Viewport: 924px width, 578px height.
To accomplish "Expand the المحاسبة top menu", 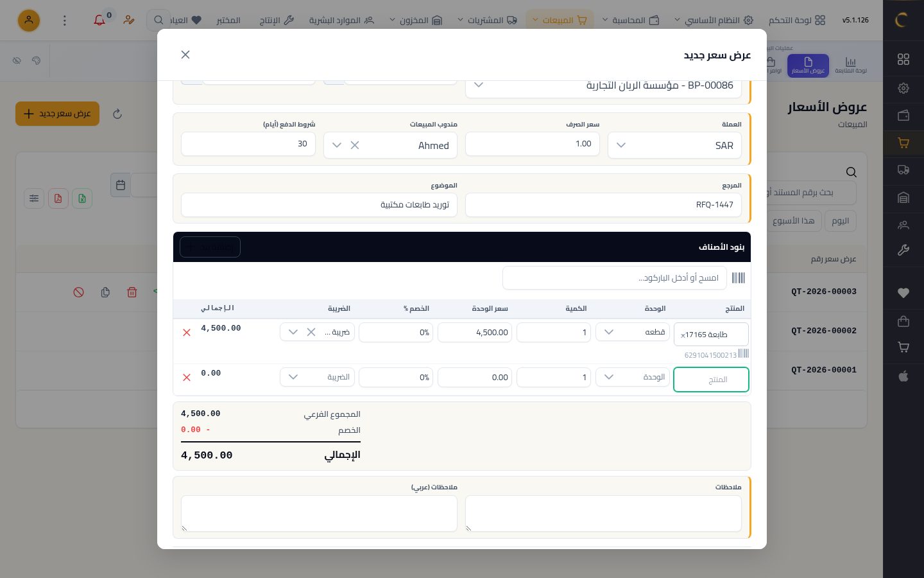I will [x=632, y=21].
